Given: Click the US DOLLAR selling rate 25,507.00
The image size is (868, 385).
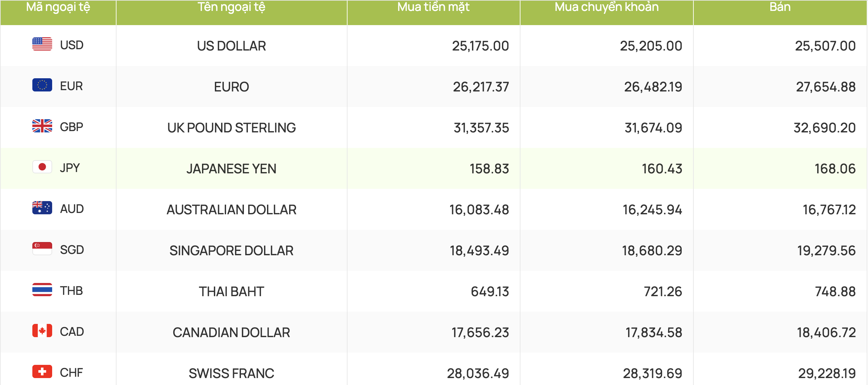Looking at the screenshot, I should [x=825, y=46].
